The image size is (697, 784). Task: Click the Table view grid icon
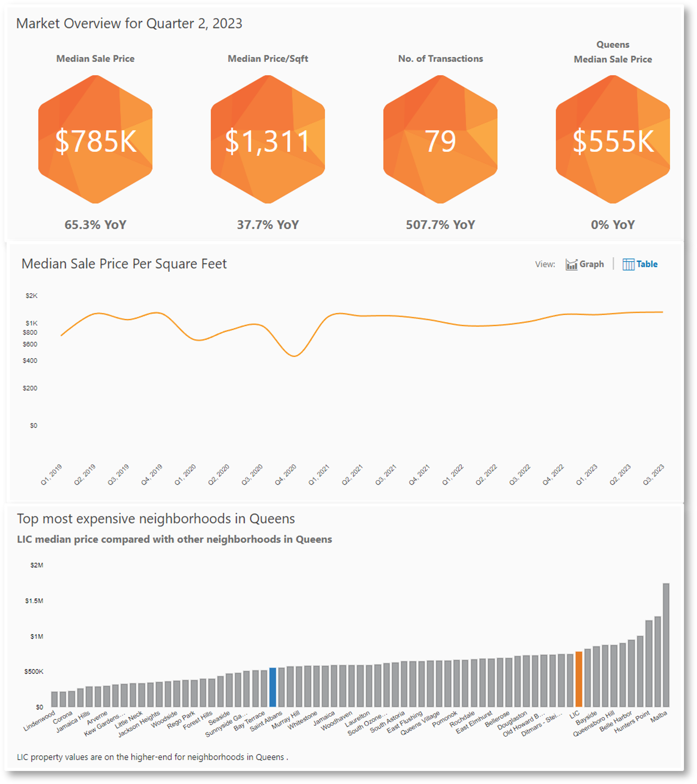[x=628, y=264]
